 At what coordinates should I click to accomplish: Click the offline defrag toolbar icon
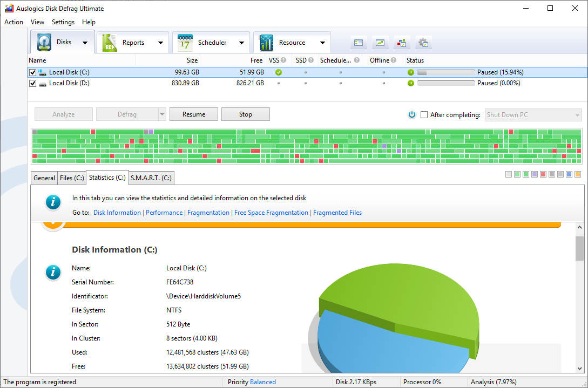tap(402, 42)
